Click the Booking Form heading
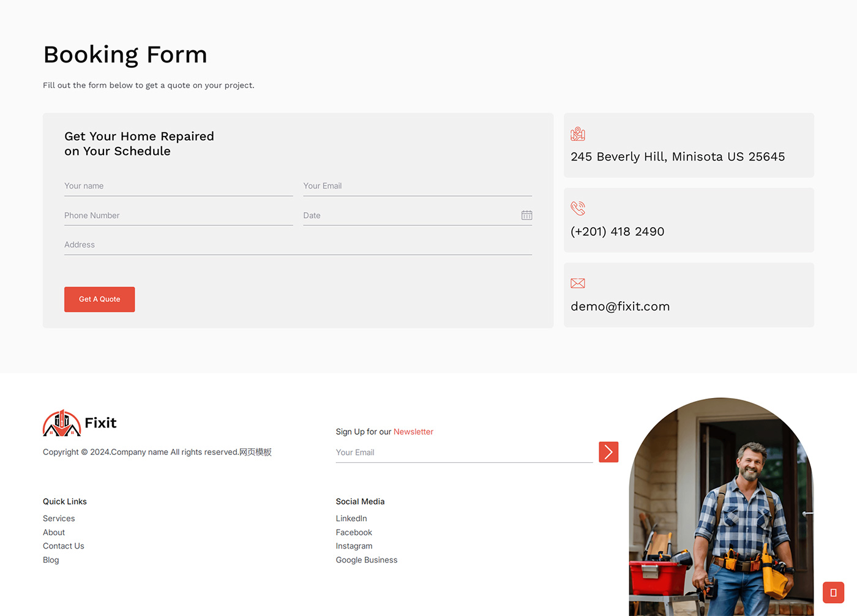857x616 pixels. click(x=125, y=54)
